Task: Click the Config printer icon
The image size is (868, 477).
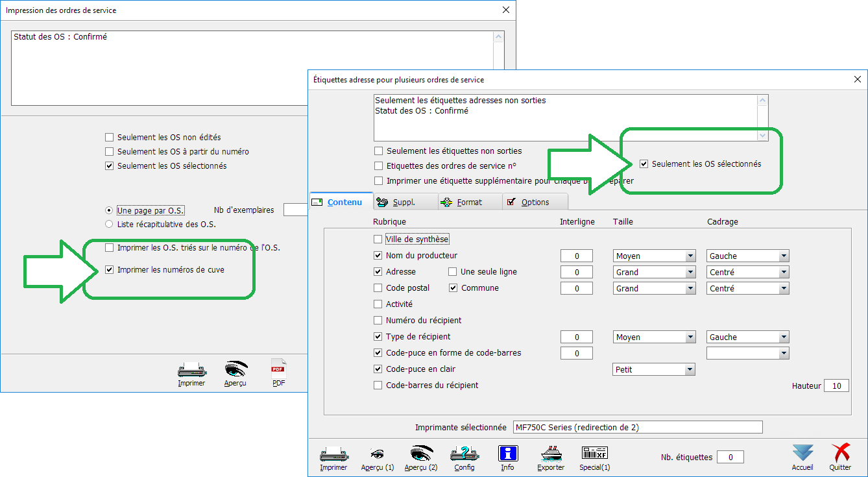Action: click(464, 454)
